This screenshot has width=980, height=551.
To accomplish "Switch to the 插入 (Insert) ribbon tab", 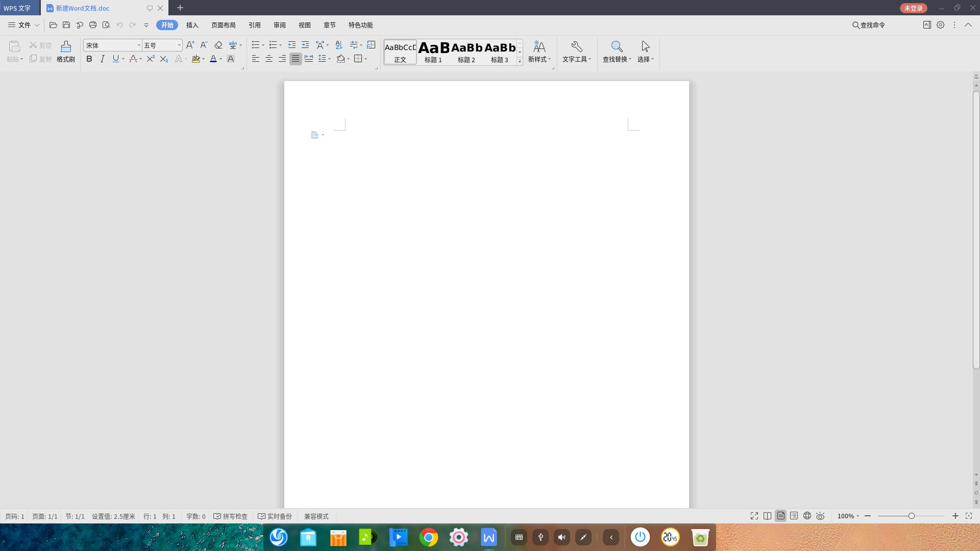I will (192, 25).
